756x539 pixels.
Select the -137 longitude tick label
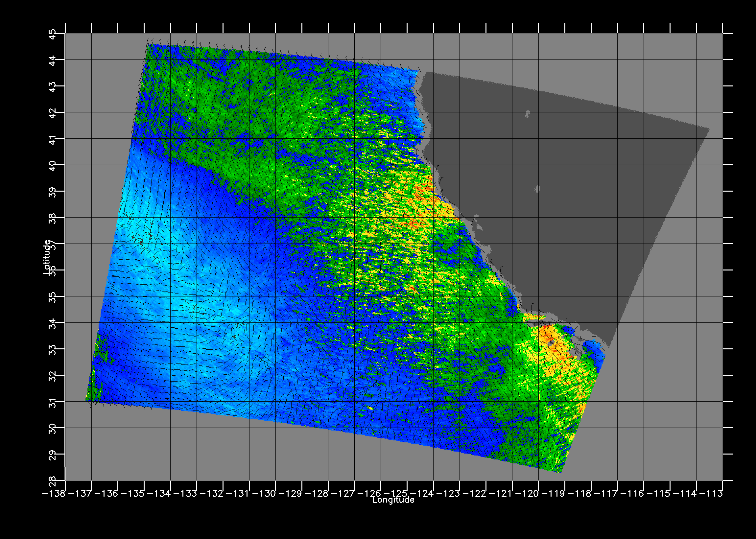80,494
